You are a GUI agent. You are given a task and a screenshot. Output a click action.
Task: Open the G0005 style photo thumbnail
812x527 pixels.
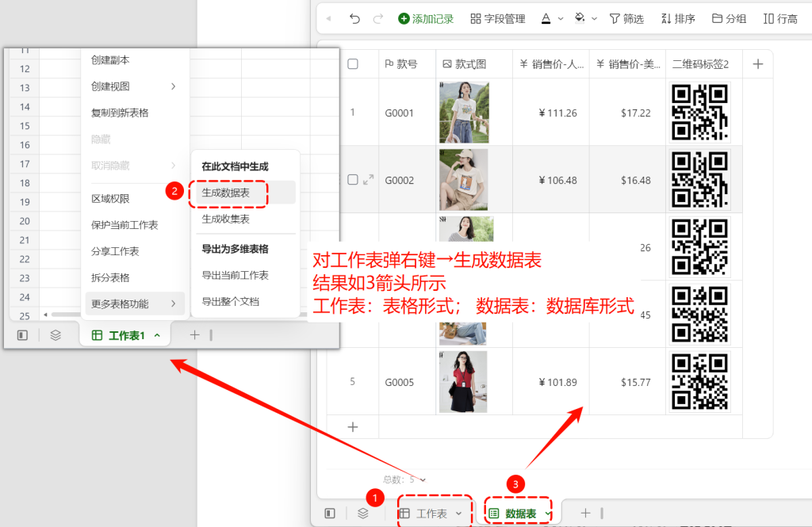click(463, 381)
